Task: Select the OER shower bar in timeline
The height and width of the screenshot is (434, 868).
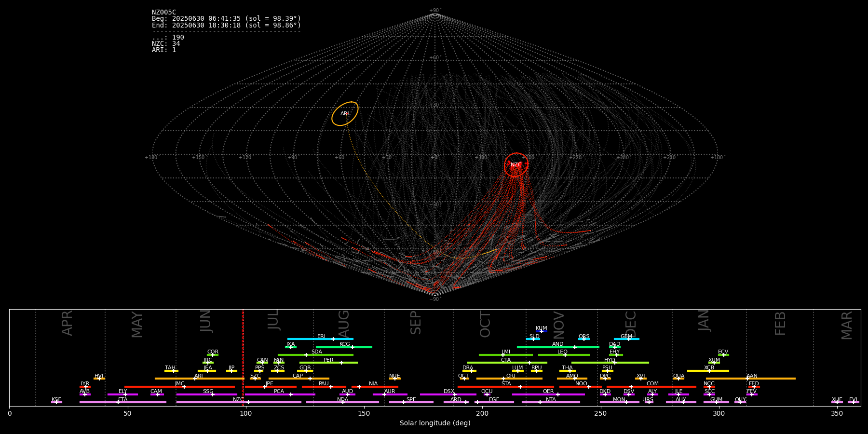Action: pos(548,394)
